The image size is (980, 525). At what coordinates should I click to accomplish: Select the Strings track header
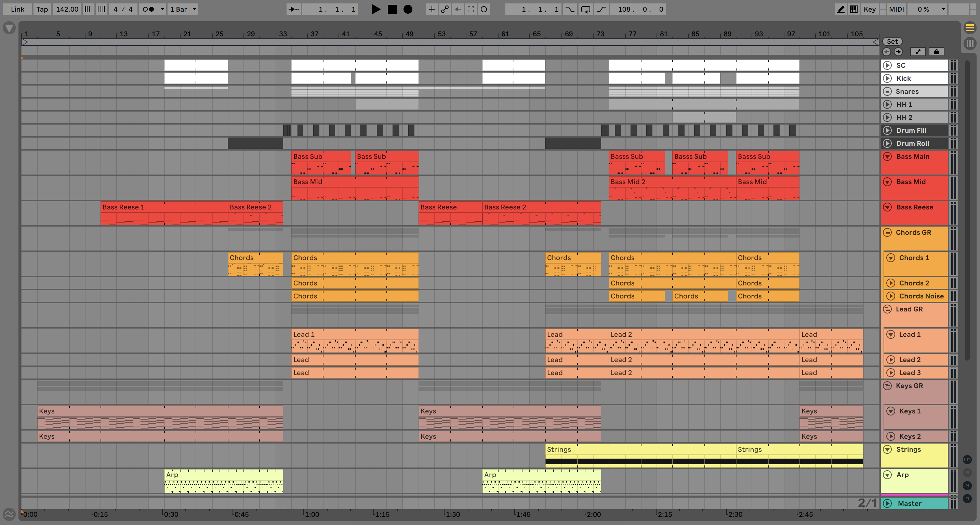coord(913,450)
